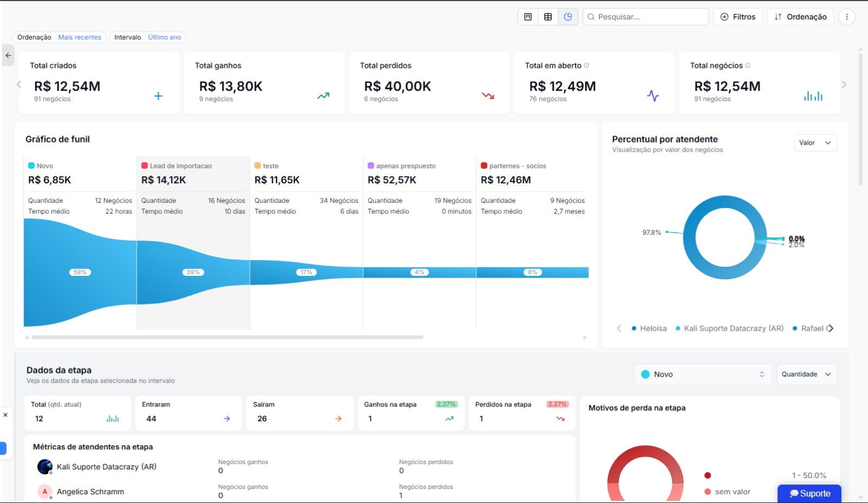Click the funnel chart horizontal scrollbar

pyautogui.click(x=227, y=337)
